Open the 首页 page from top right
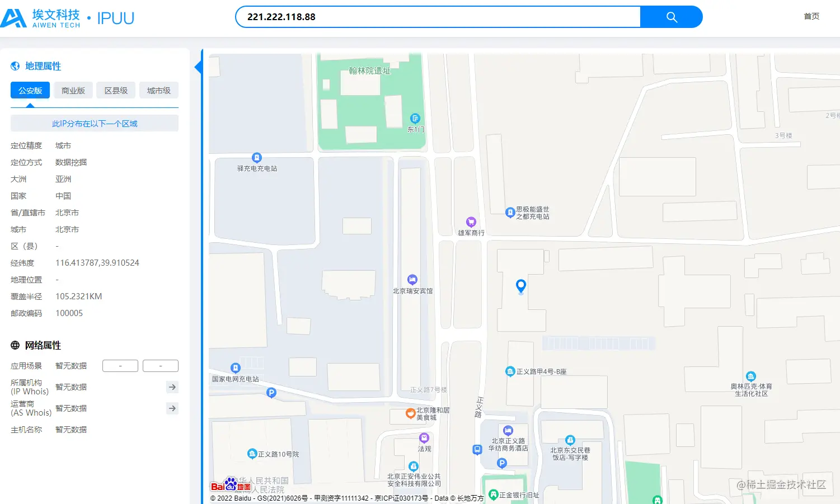 (811, 16)
